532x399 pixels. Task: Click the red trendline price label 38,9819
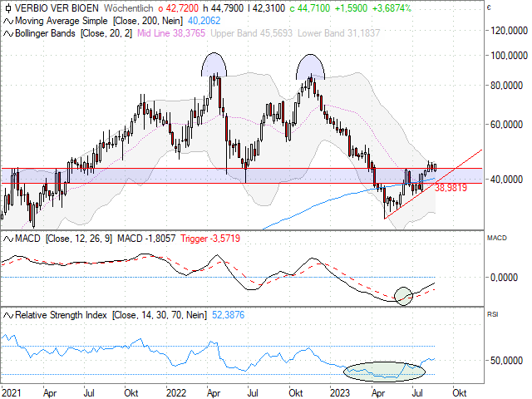point(451,188)
